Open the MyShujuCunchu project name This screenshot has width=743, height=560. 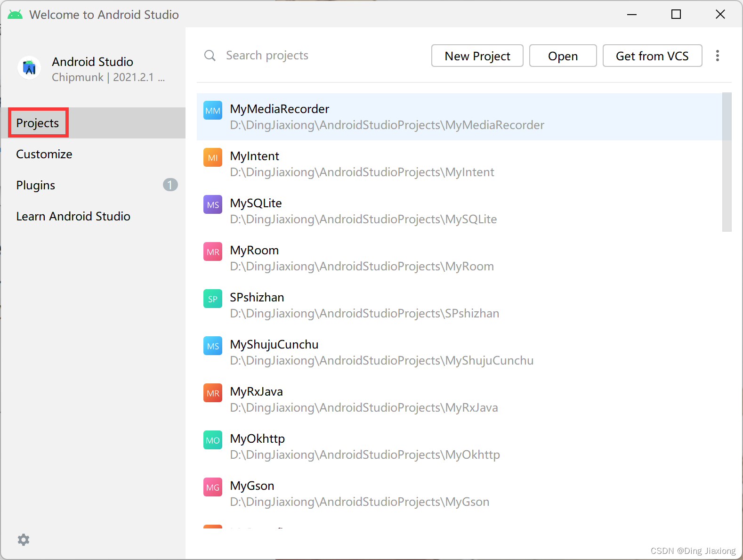click(x=275, y=344)
